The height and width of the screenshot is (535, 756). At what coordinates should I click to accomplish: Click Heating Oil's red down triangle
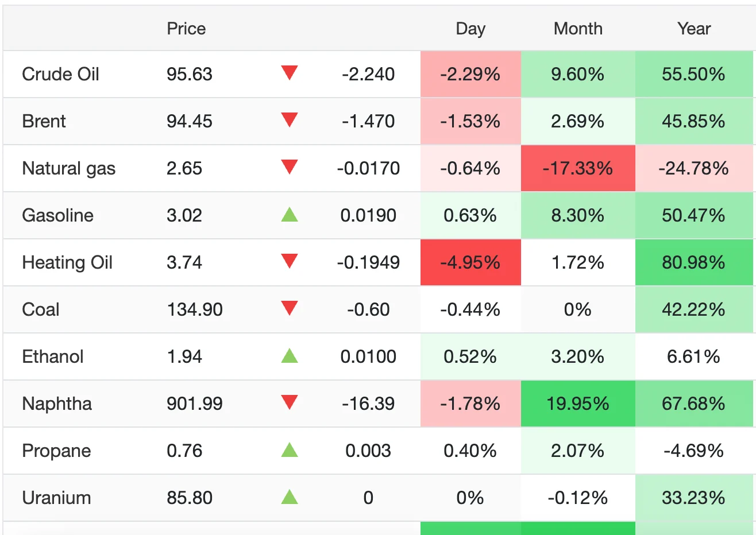tap(290, 261)
